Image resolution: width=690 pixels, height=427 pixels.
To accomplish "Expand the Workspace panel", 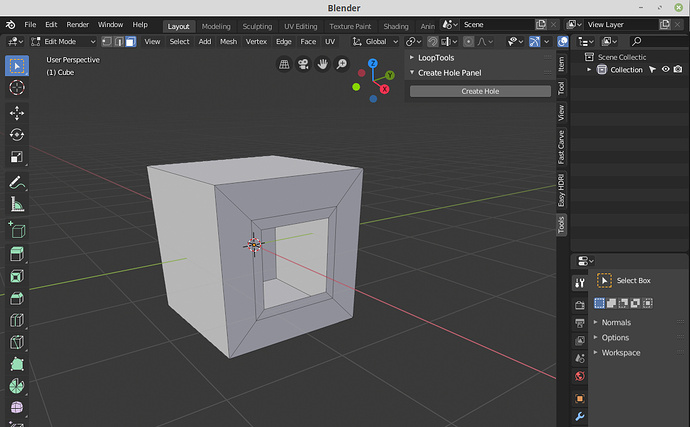I will coord(620,353).
